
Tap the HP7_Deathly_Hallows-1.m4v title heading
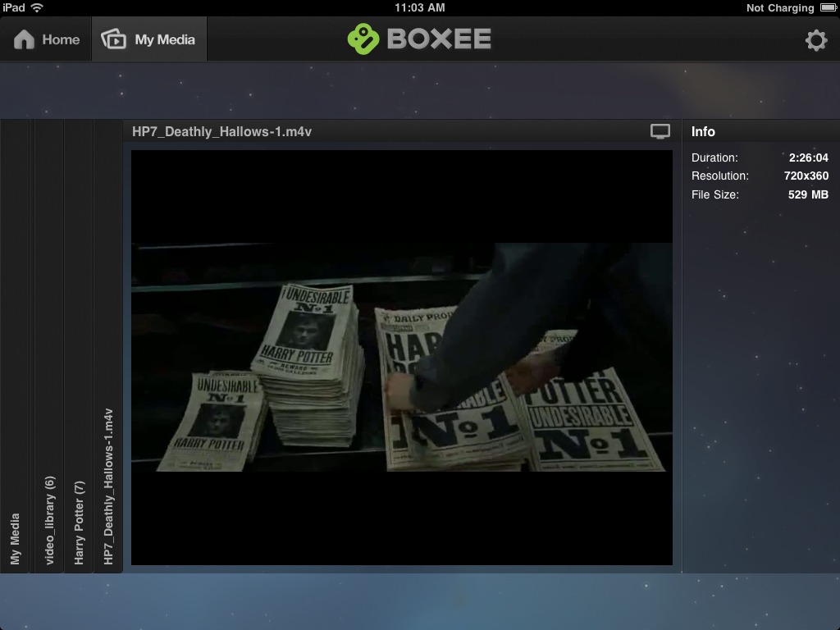tap(221, 132)
